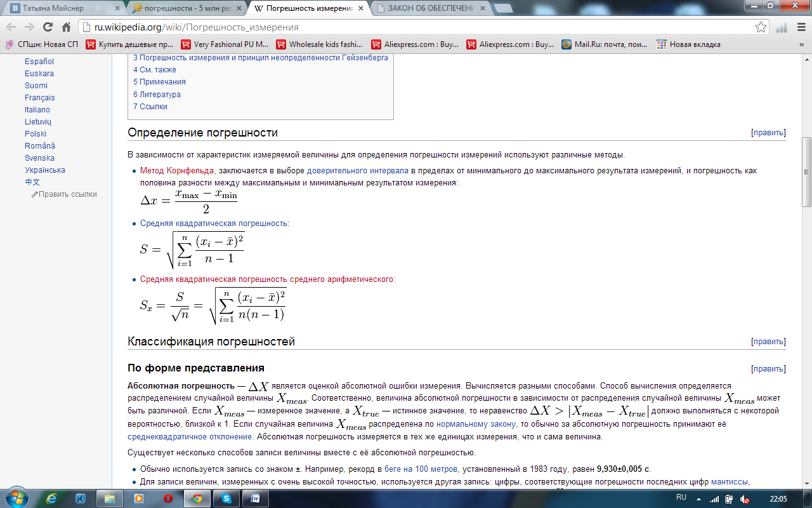This screenshot has width=812, height=508.
Task: Switch to Italiano language version
Action: tap(37, 110)
